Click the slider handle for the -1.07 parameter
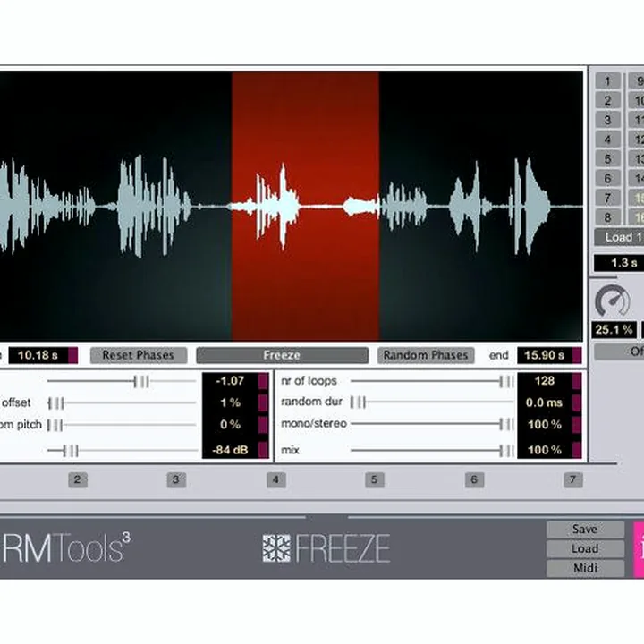The image size is (644, 644). pyautogui.click(x=141, y=382)
